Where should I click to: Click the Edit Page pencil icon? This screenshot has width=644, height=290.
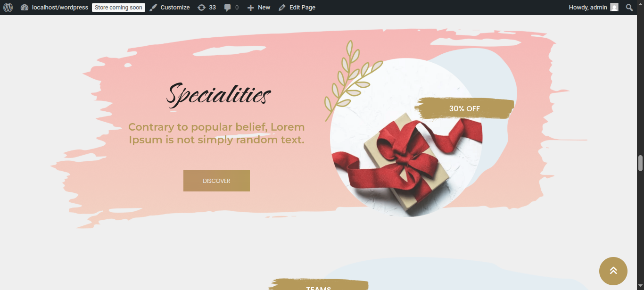282,8
